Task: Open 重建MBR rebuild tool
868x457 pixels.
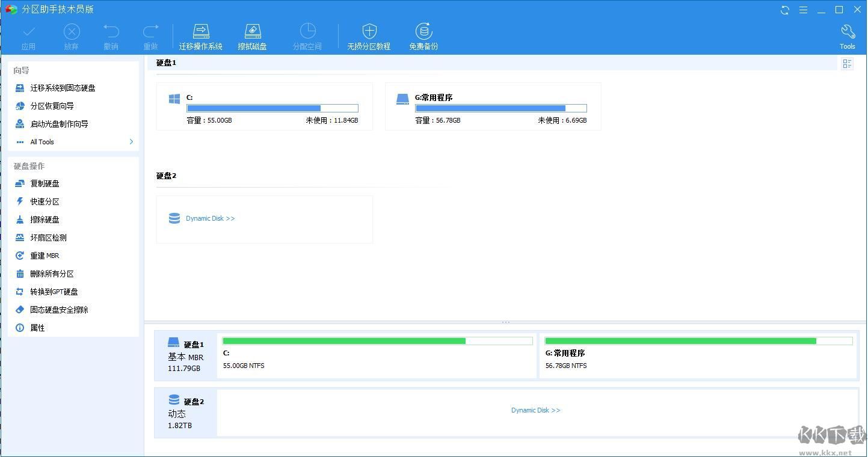Action: 43,255
